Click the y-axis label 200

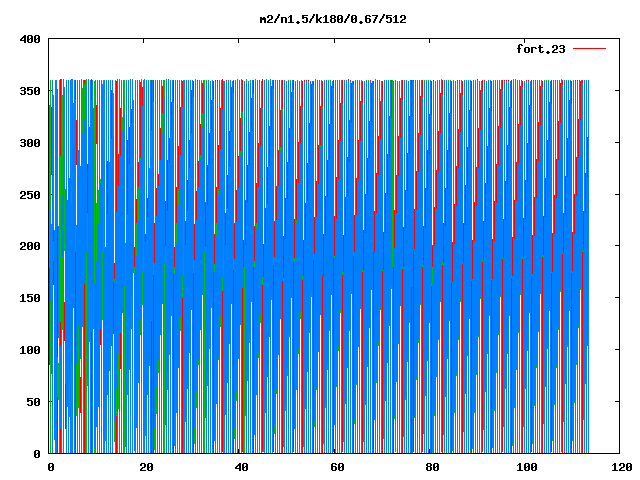30,246
